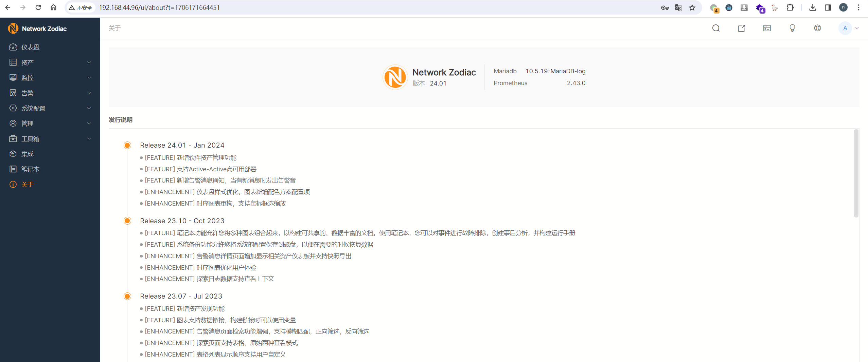
Task: Open the user avatar dropdown
Action: [848, 28]
